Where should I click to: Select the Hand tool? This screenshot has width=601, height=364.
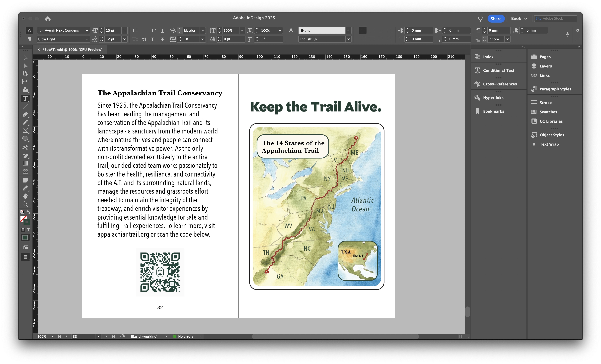tap(25, 196)
